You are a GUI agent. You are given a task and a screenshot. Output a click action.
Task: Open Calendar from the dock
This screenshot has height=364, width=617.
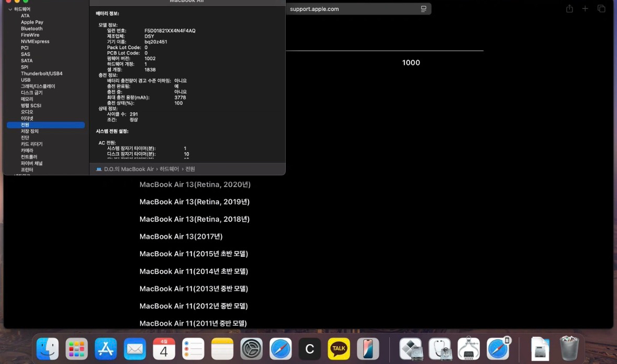click(164, 349)
